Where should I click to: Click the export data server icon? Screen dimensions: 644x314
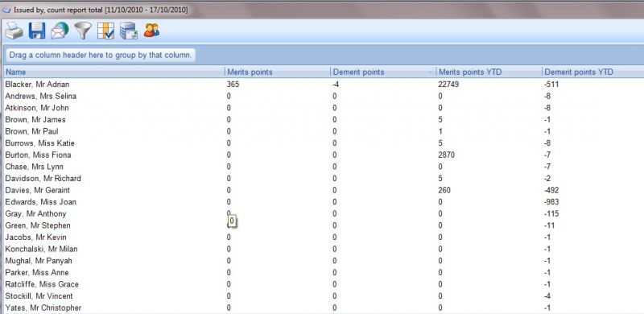click(129, 31)
